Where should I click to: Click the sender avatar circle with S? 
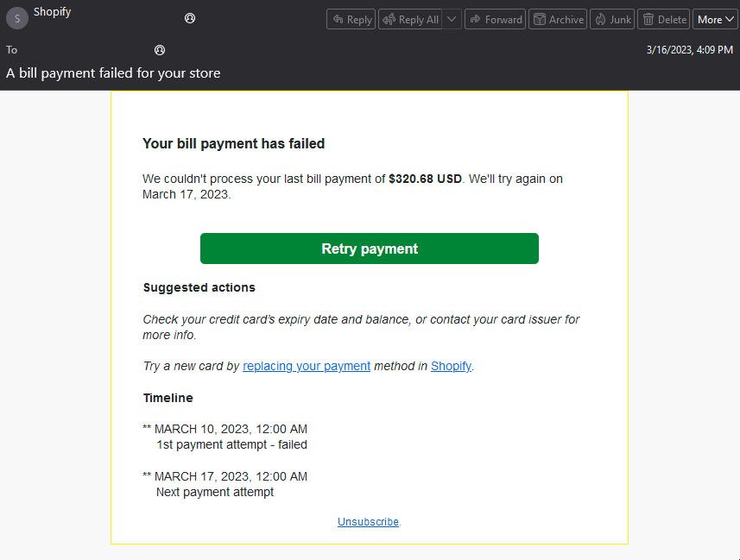(17, 18)
